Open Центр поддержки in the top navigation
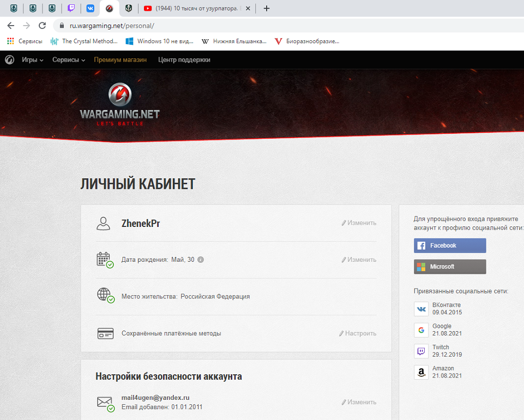 184,60
